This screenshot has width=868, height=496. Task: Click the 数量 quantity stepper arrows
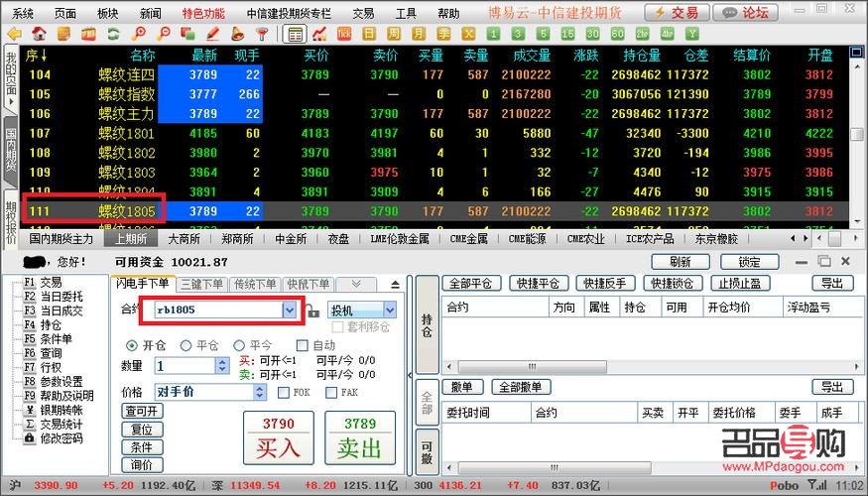pos(222,365)
